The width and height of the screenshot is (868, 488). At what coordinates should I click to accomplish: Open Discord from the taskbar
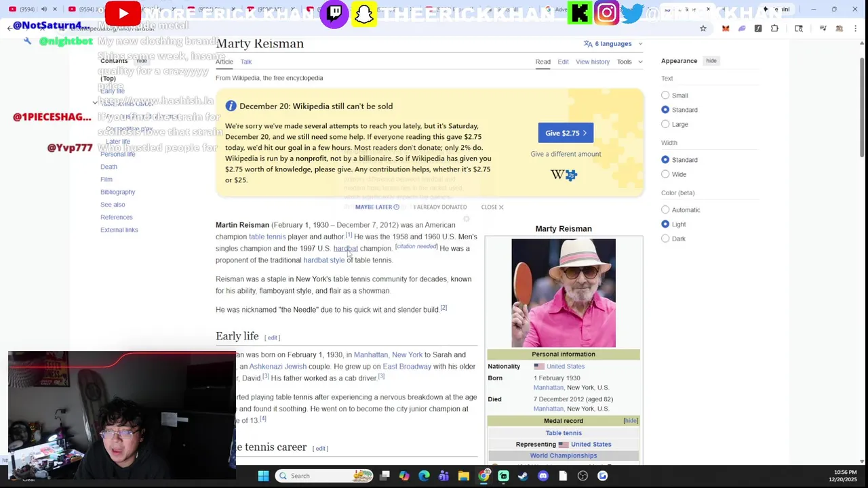(x=542, y=476)
